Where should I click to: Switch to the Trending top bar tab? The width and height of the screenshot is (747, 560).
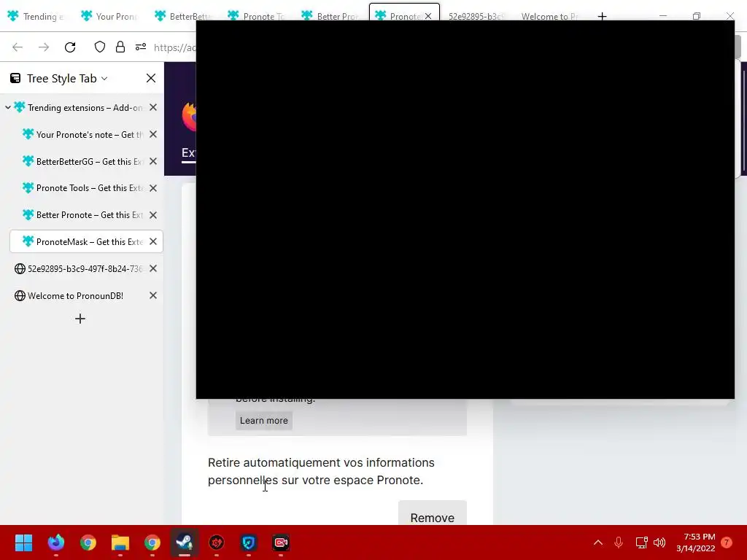click(x=36, y=17)
